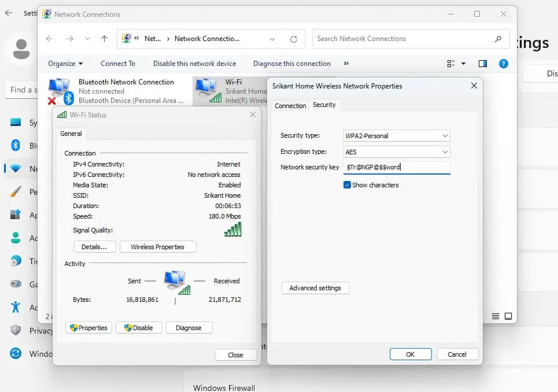
Task: Expand the Encryption type dropdown
Action: click(396, 152)
